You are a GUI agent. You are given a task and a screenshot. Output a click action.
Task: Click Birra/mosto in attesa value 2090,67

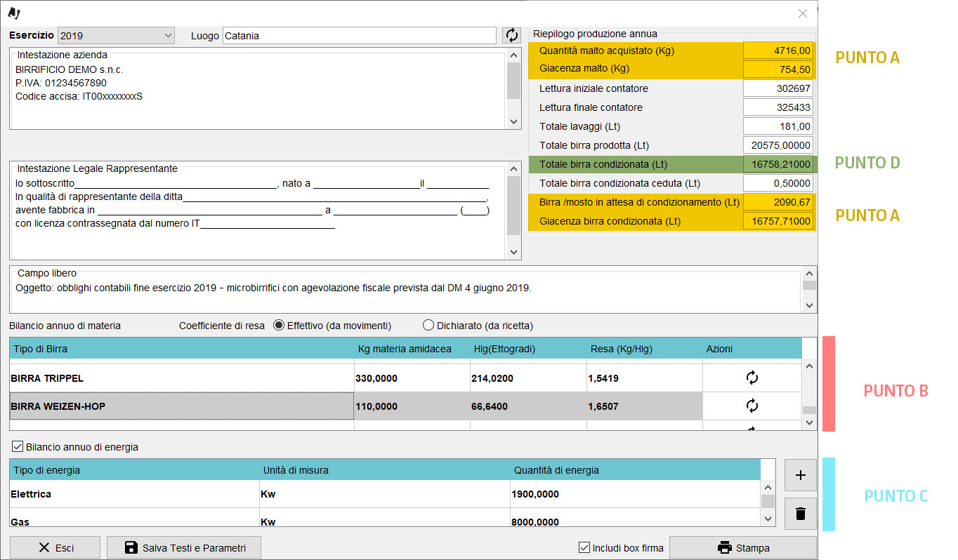tap(778, 202)
